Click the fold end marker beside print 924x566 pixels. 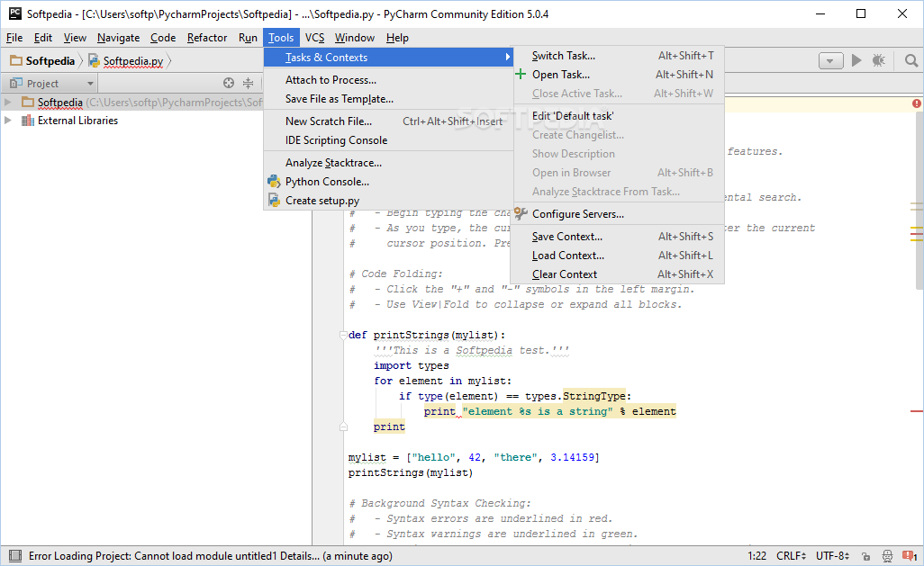click(x=343, y=427)
